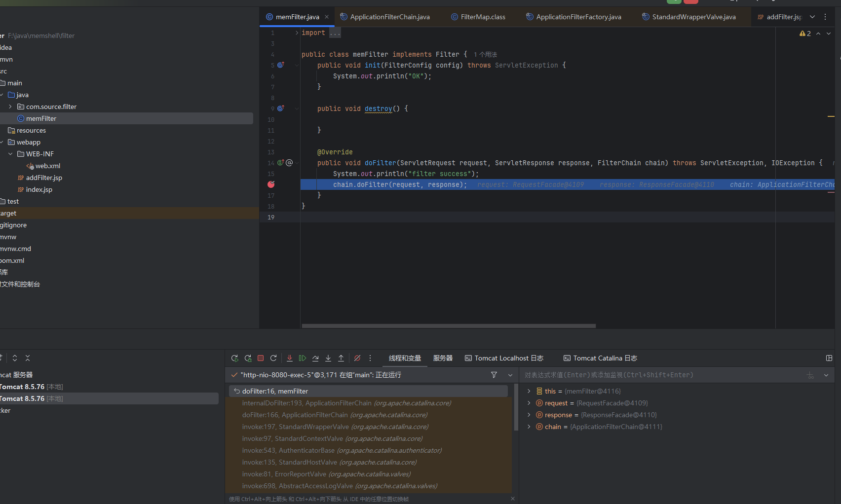Expand the com.source.filter package

pyautogui.click(x=10, y=107)
